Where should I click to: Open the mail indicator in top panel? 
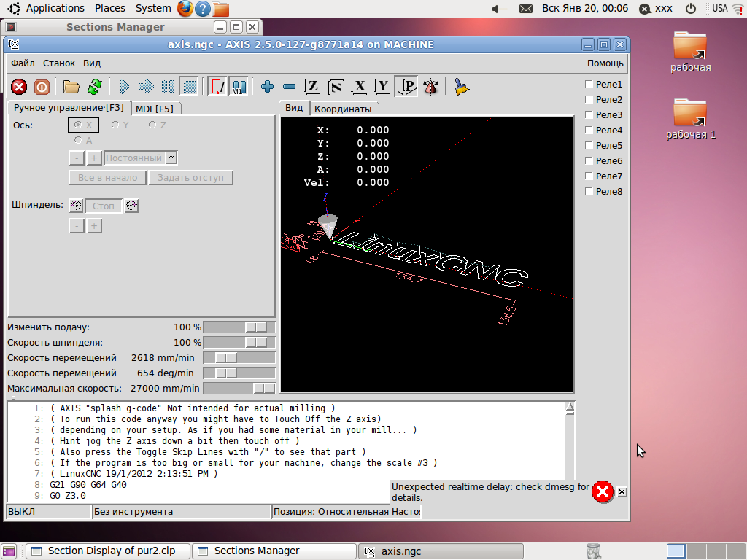pyautogui.click(x=526, y=9)
